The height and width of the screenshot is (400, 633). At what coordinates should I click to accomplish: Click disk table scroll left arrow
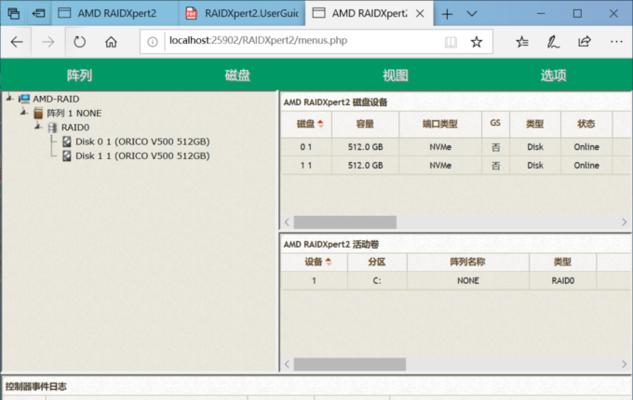click(x=287, y=222)
